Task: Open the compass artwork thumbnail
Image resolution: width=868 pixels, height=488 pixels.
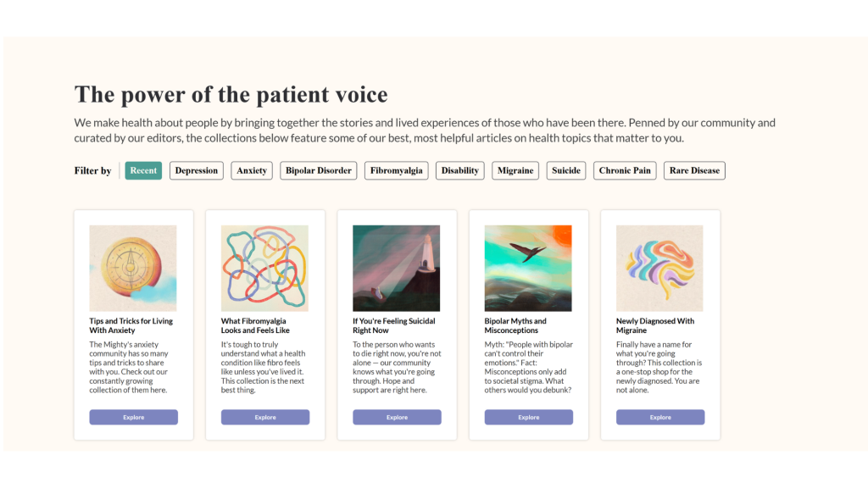Action: click(x=133, y=268)
